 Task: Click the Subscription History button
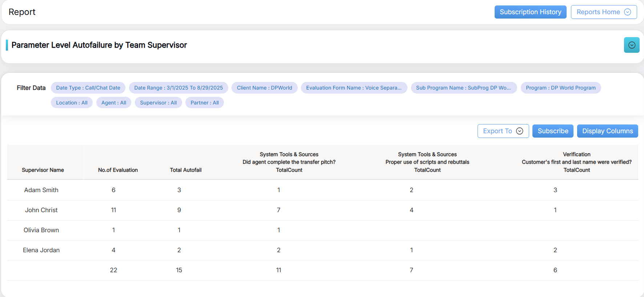pos(530,12)
